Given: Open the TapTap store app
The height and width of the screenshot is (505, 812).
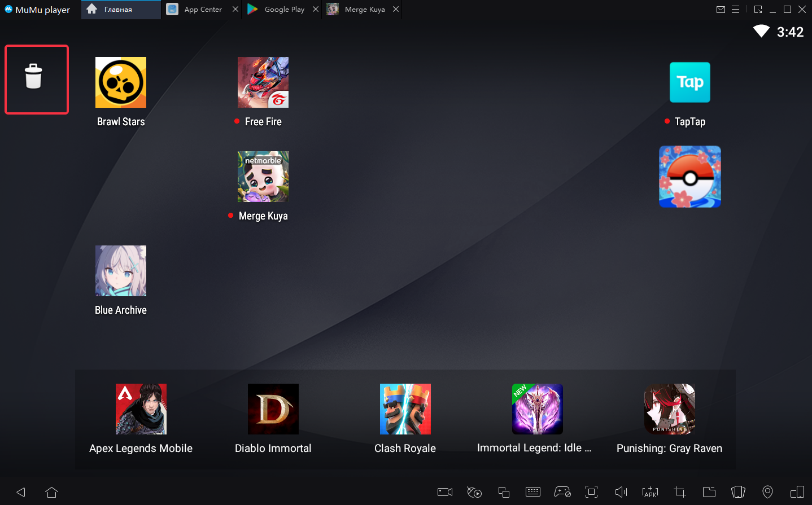Looking at the screenshot, I should pos(690,82).
